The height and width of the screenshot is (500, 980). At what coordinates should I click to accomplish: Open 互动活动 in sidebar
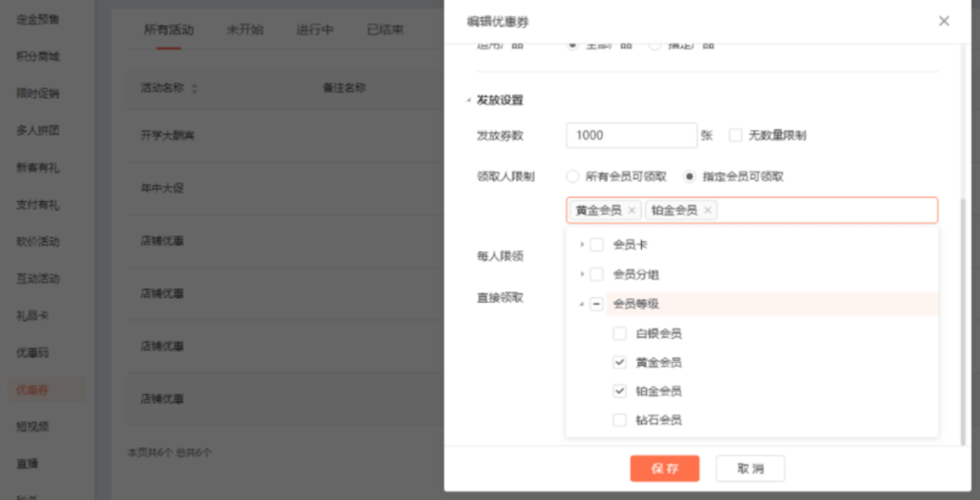tap(37, 278)
